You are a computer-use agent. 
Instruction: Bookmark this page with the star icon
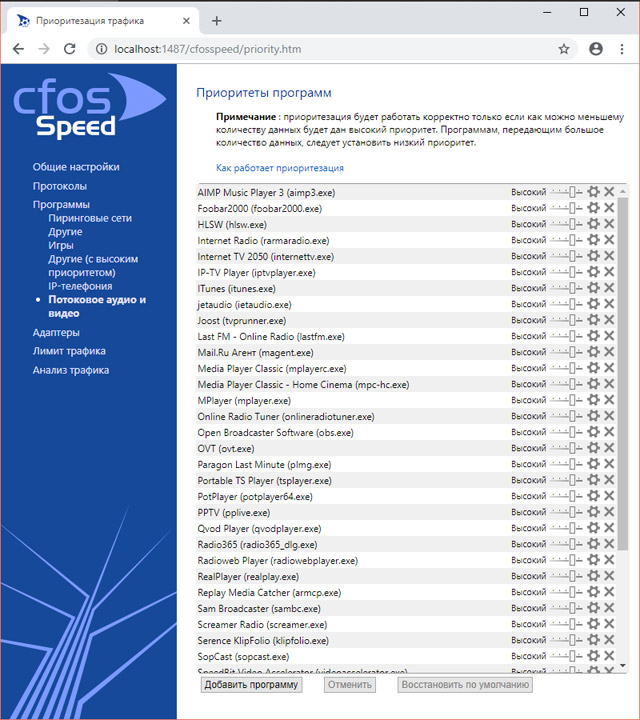[564, 48]
